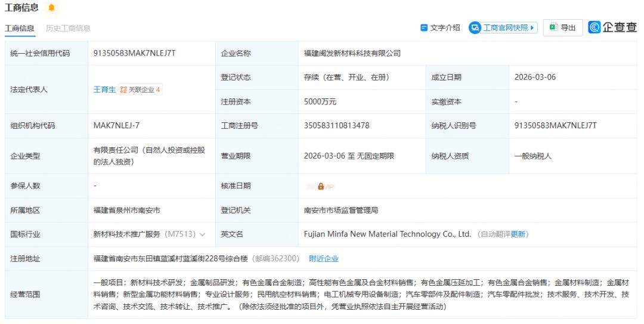Viewport: 644px width, 324px height.
Task: Click the Excel icon on 导出 button
Action: (x=553, y=27)
